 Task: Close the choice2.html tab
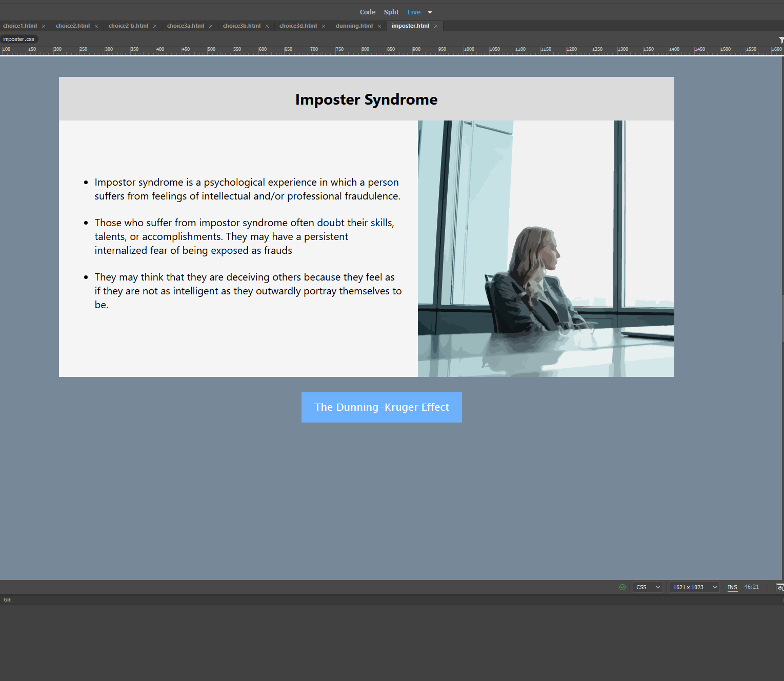pyautogui.click(x=96, y=26)
